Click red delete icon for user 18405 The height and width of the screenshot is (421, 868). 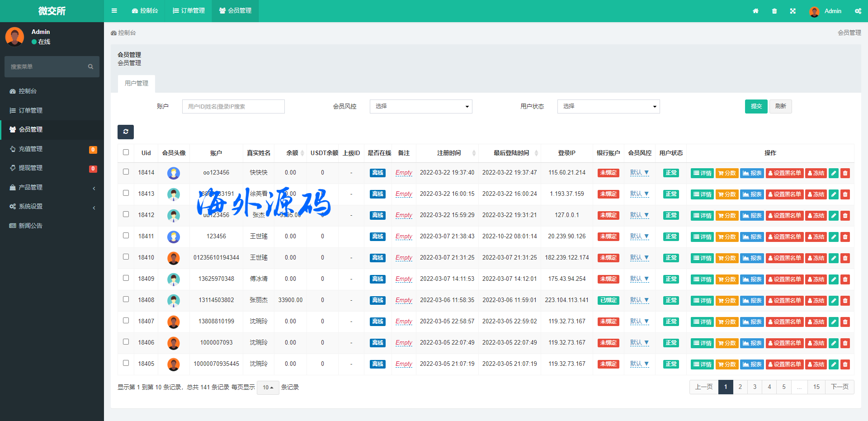pos(845,364)
